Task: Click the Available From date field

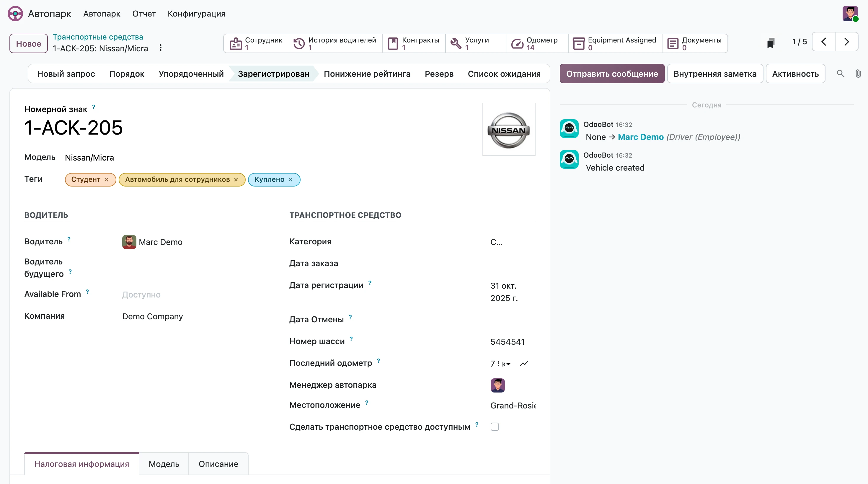Action: 196,295
